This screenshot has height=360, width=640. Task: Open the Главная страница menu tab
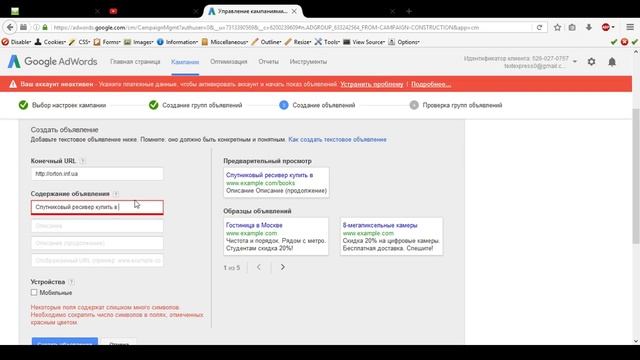pos(135,62)
